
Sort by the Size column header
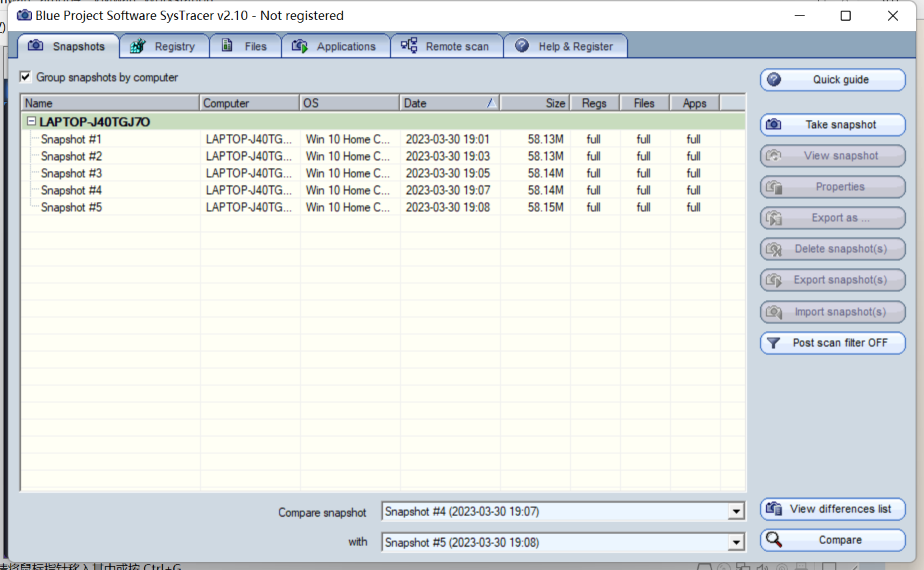pyautogui.click(x=535, y=103)
